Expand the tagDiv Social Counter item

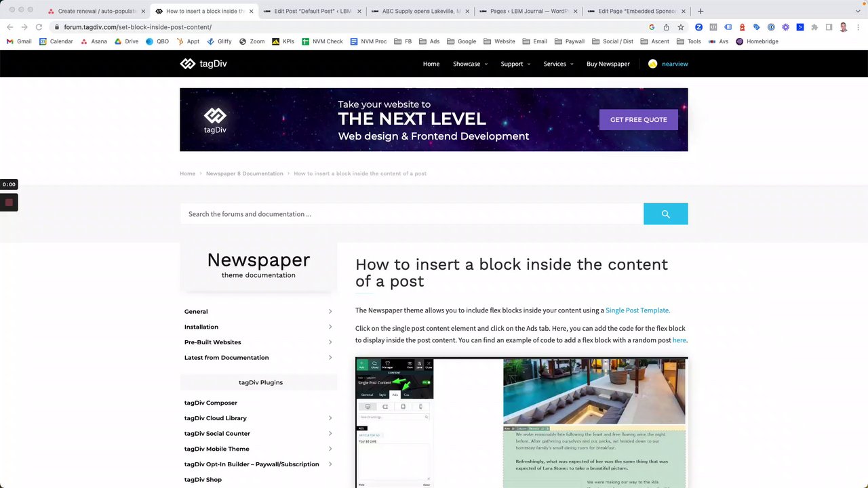258,434
